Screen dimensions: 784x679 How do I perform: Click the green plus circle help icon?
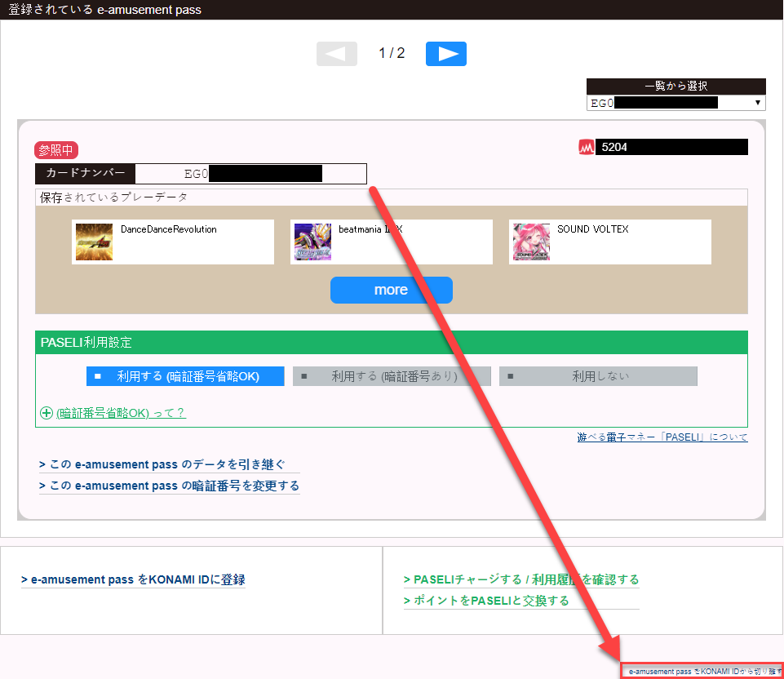point(47,413)
